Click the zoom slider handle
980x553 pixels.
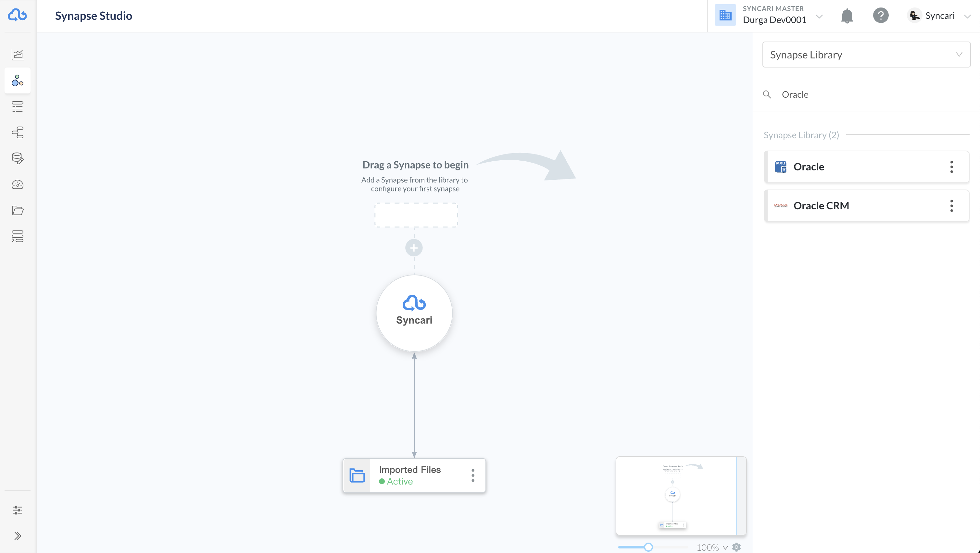coord(648,547)
